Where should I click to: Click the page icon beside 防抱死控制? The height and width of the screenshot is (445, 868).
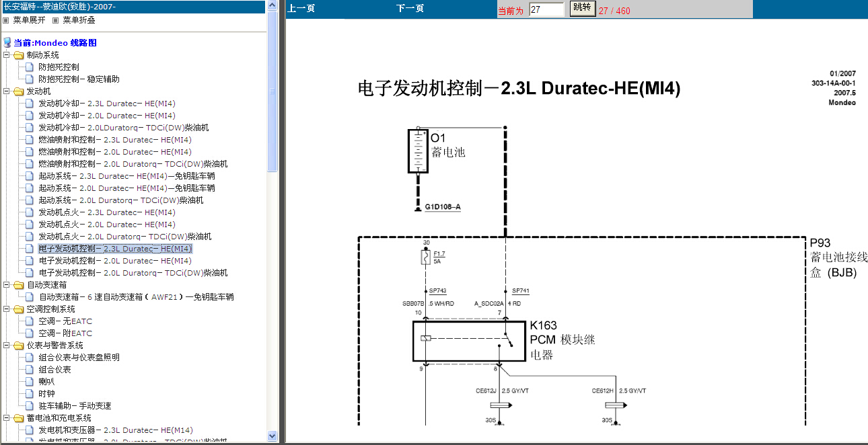click(30, 67)
